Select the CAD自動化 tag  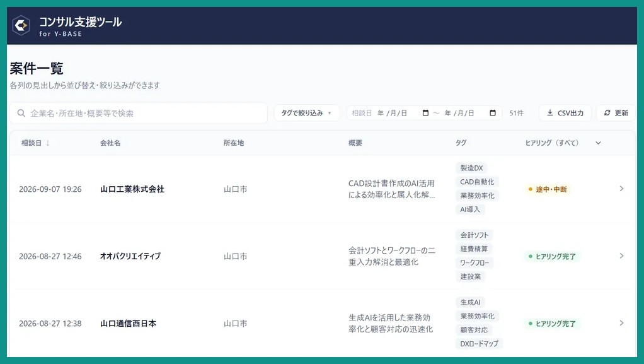477,182
